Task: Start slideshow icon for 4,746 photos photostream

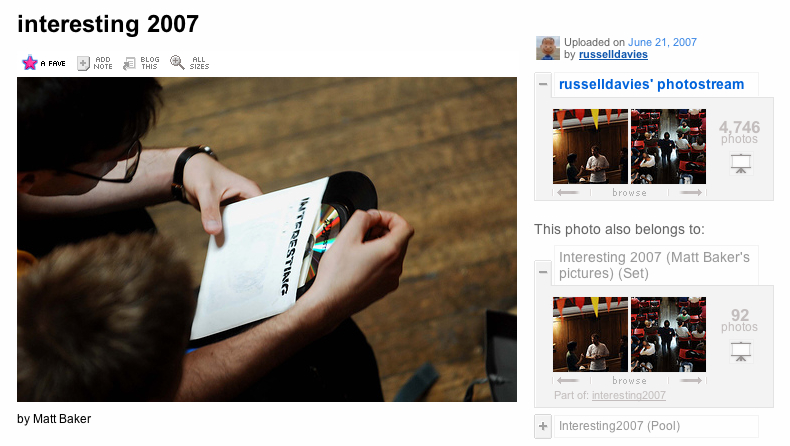Action: click(741, 164)
